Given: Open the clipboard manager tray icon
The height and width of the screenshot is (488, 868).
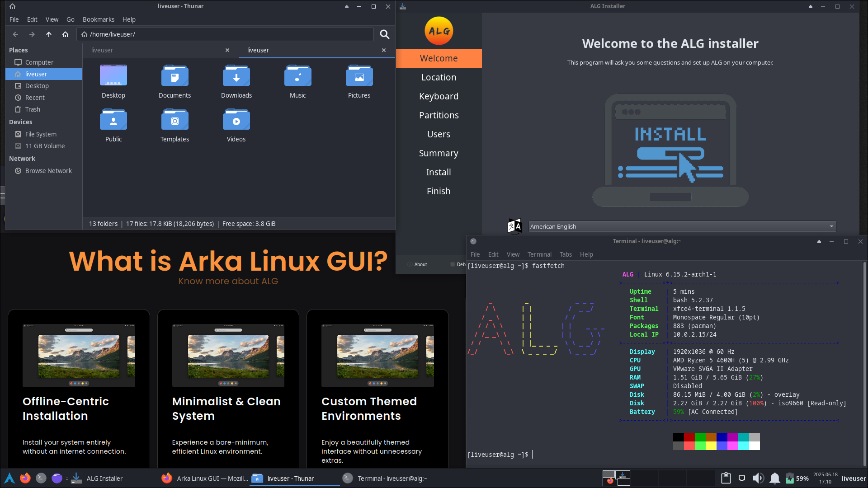Looking at the screenshot, I should pyautogui.click(x=726, y=478).
